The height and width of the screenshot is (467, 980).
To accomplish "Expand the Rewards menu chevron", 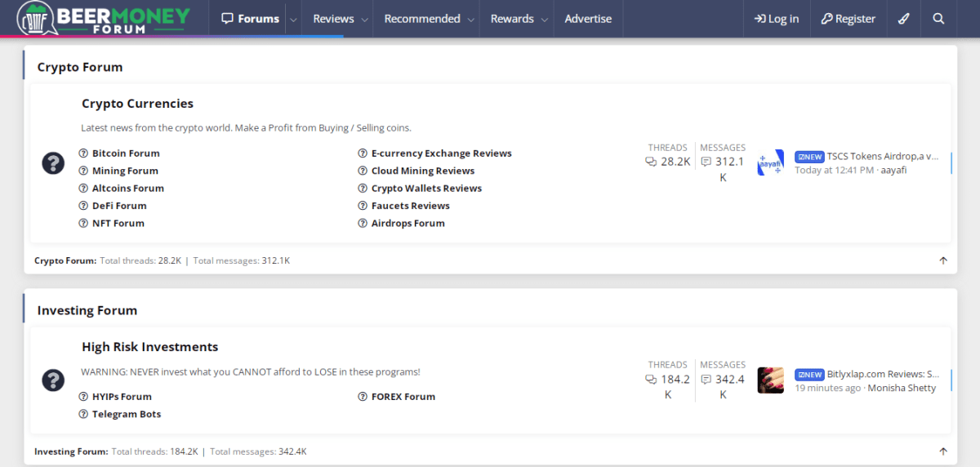I will [x=545, y=19].
